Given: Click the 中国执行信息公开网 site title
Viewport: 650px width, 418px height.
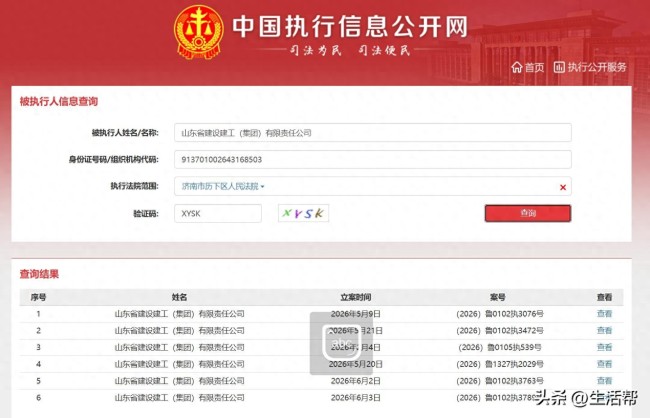Looking at the screenshot, I should [350, 26].
